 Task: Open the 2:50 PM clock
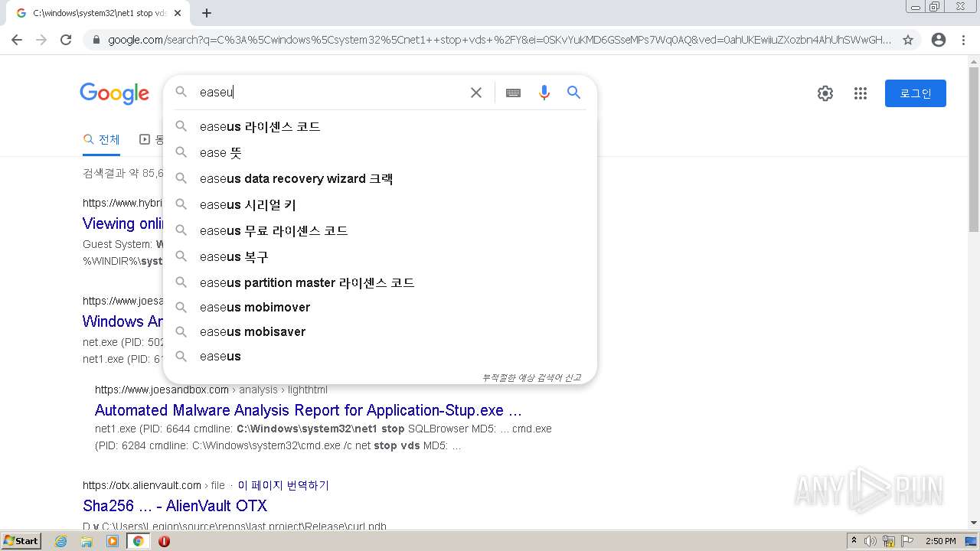(941, 541)
